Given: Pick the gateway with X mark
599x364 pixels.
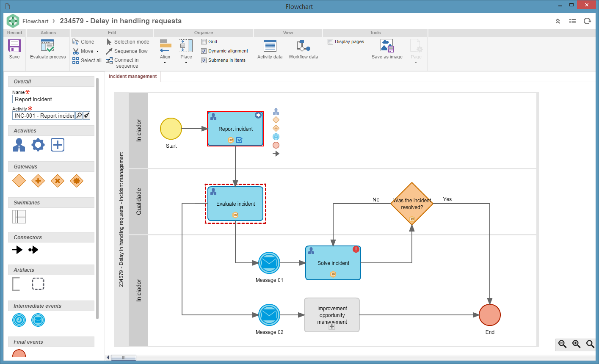Looking at the screenshot, I should (x=58, y=181).
